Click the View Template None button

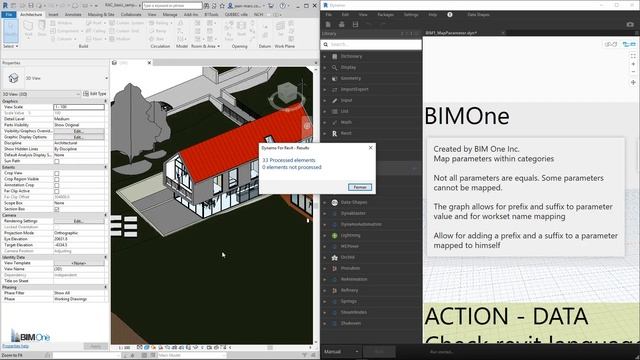(79, 263)
